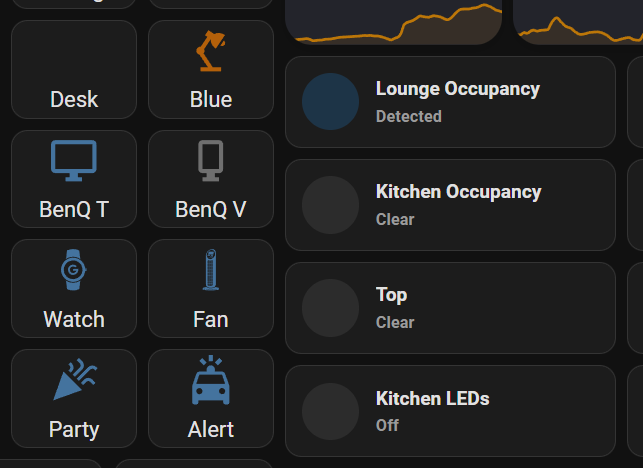The width and height of the screenshot is (643, 468).
Task: Turn on the tower Fan icon
Action: click(x=210, y=270)
